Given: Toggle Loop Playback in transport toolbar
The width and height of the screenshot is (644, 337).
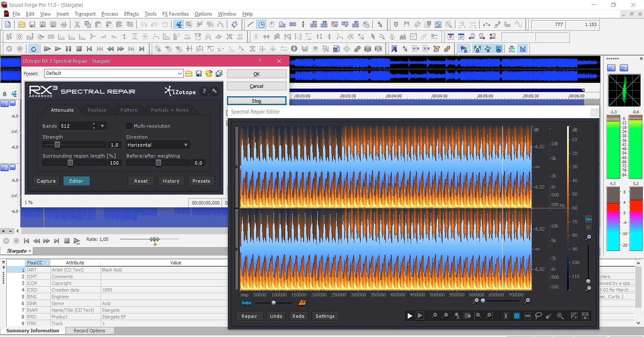Looking at the screenshot, I should tap(33, 49).
